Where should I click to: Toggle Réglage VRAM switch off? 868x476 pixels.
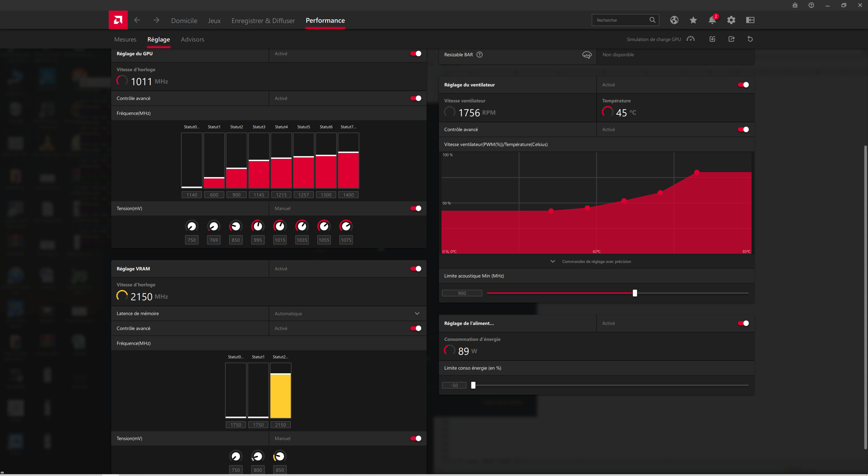(415, 269)
